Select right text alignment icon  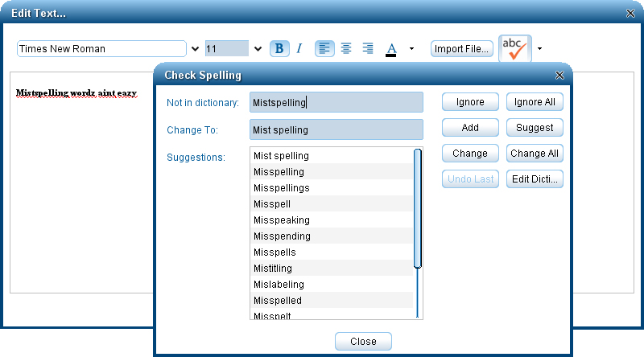coord(368,49)
